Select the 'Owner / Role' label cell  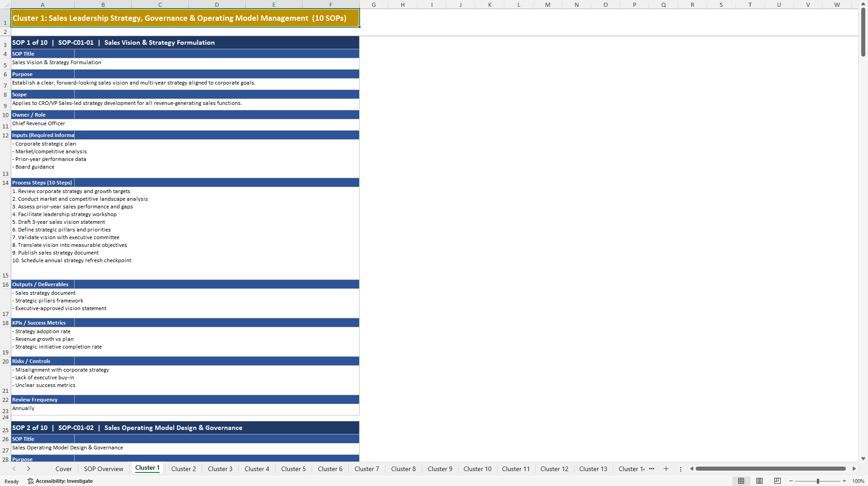click(43, 115)
